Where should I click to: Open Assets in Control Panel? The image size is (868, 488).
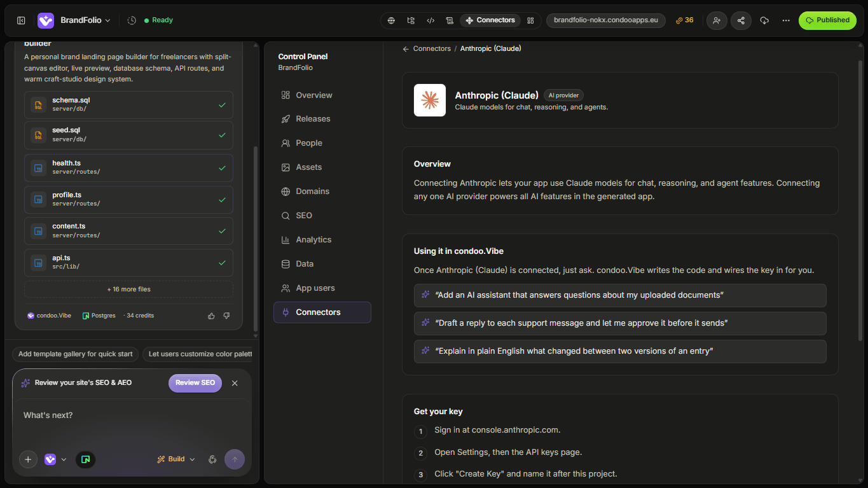[x=322, y=167]
